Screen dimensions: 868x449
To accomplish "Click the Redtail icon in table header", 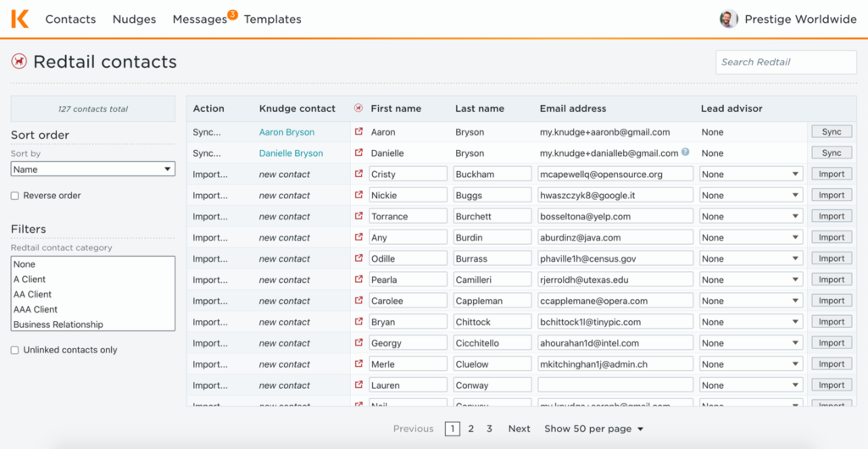I will coord(359,109).
